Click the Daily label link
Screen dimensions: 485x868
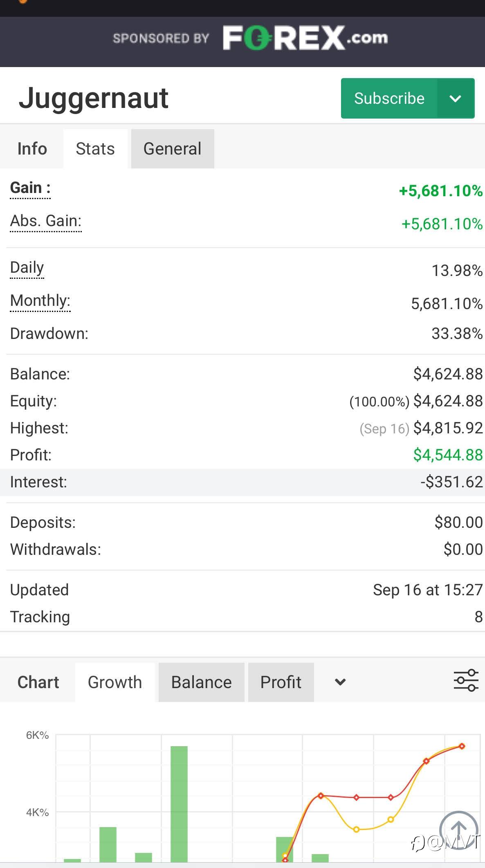(27, 268)
